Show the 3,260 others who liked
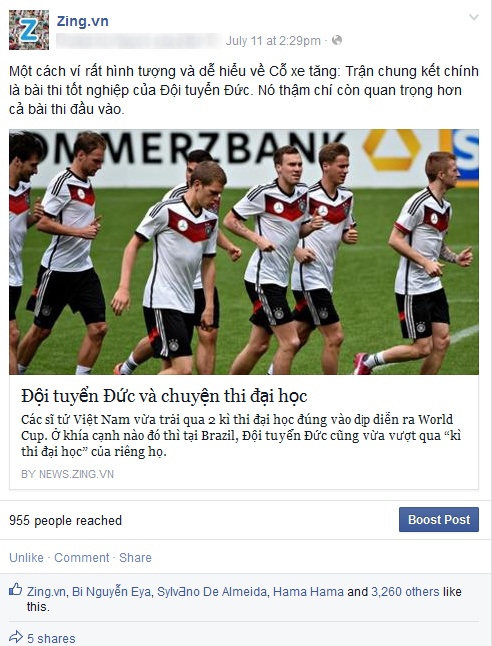Viewport: 492px width, 646px height. pos(405,592)
